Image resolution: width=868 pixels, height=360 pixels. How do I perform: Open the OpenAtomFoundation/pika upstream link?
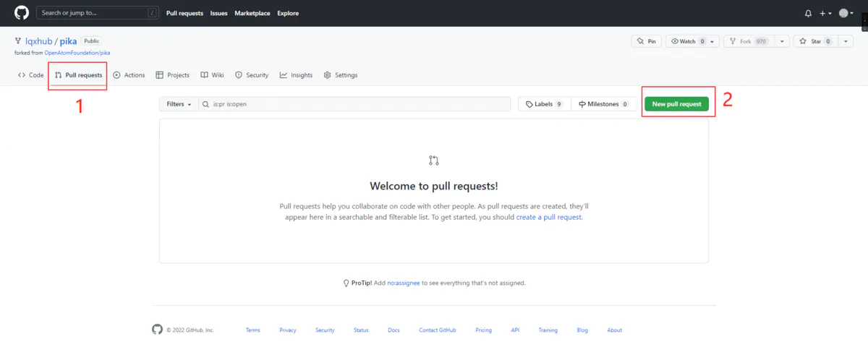click(77, 53)
